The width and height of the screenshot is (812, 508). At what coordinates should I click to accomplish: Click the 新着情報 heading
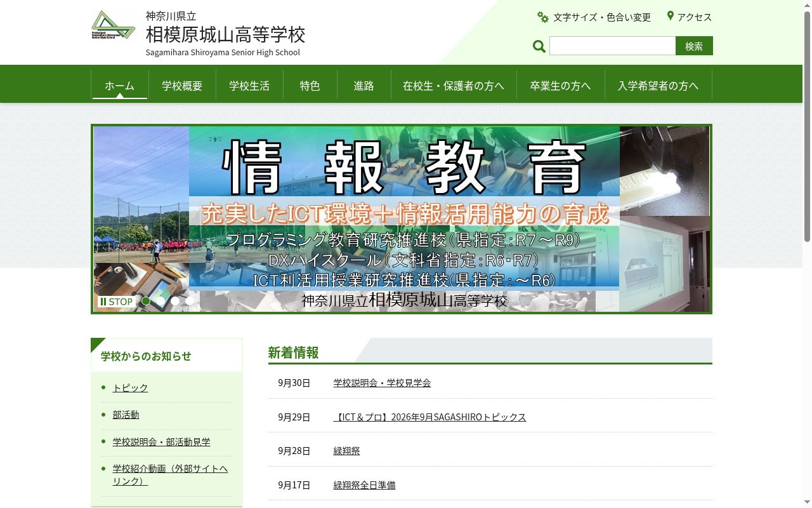coord(293,352)
